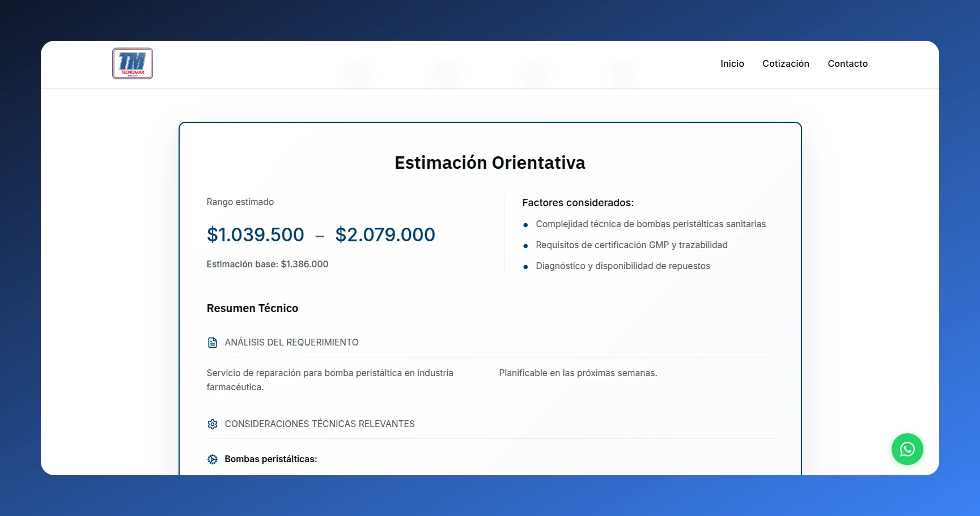Click the bullet Requisitos de certificación GMP
The image size is (980, 516).
tap(631, 245)
